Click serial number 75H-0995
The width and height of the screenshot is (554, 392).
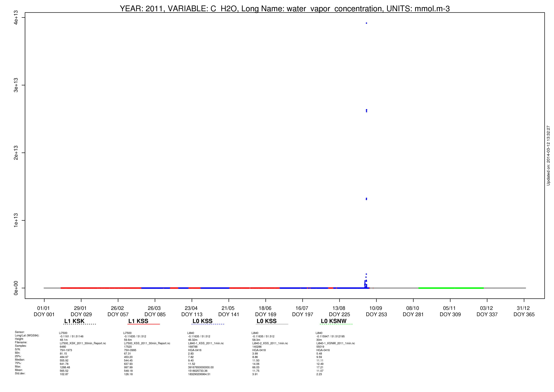[x=130, y=350]
